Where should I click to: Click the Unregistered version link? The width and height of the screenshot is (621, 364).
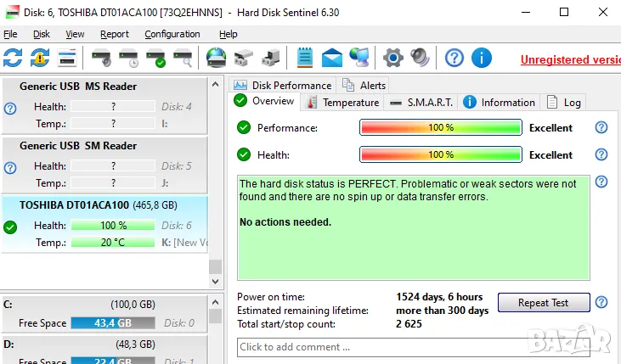(570, 59)
